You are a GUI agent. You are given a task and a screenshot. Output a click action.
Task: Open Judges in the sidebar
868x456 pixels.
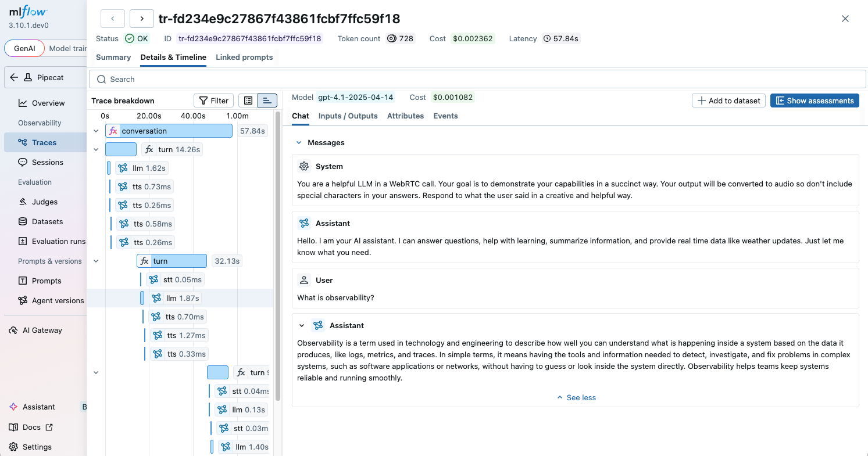[45, 202]
